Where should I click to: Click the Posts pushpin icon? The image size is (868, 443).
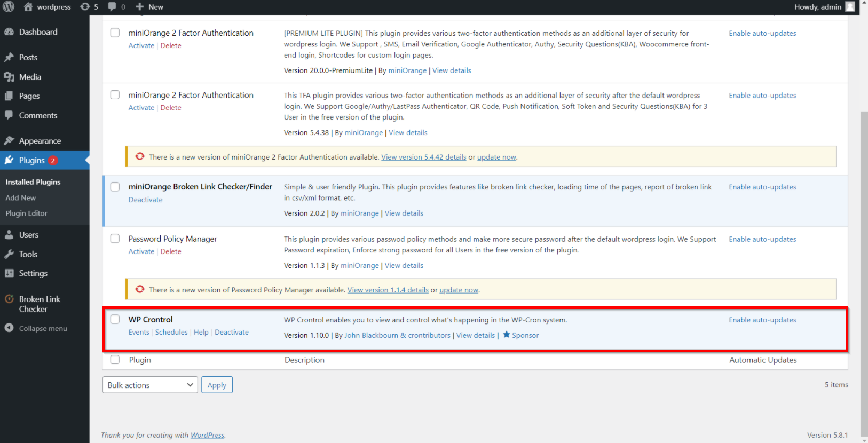[9, 57]
